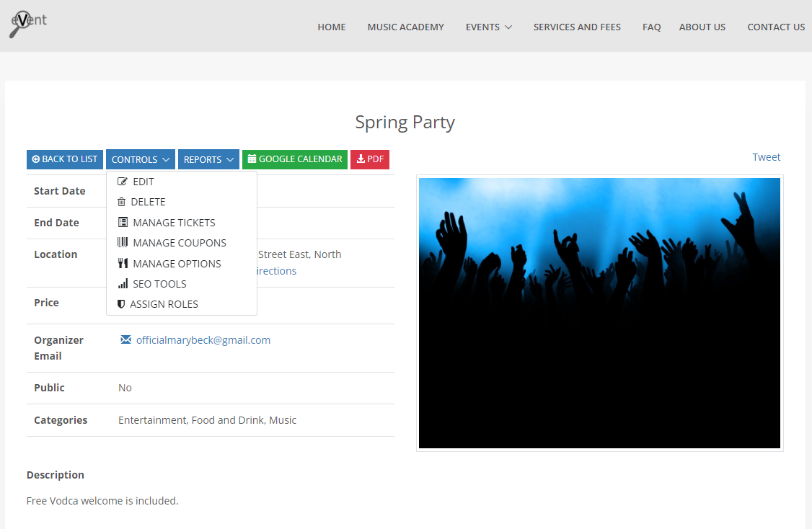Click the 'Free Vodca welcome is included.' text

point(102,500)
